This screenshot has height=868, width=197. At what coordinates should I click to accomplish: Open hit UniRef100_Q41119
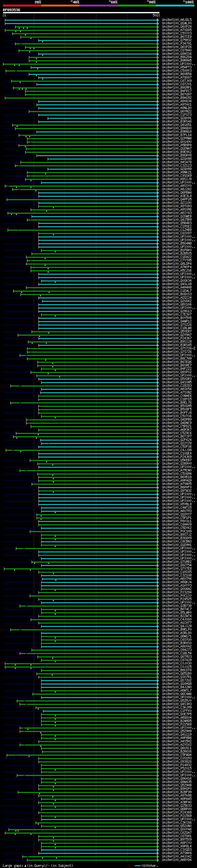pyautogui.click(x=177, y=734)
